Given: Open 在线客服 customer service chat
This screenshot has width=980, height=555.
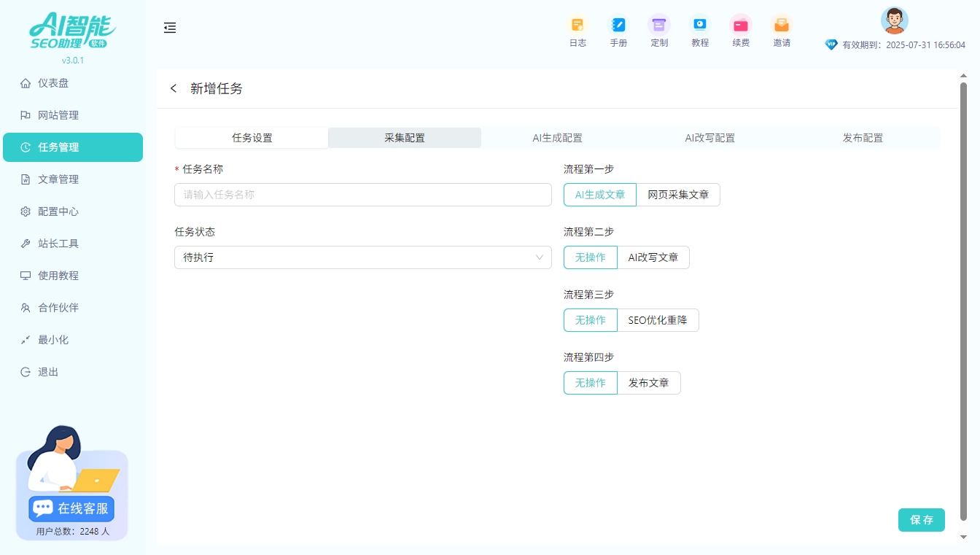Looking at the screenshot, I should (71, 508).
